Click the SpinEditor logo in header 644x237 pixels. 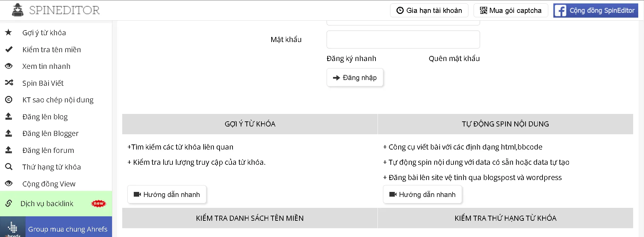(x=56, y=10)
